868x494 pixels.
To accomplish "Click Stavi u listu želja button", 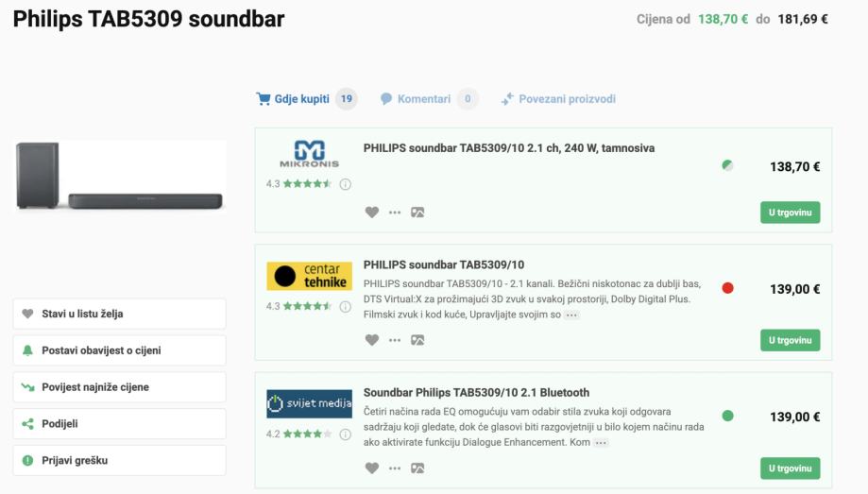I will (x=120, y=314).
